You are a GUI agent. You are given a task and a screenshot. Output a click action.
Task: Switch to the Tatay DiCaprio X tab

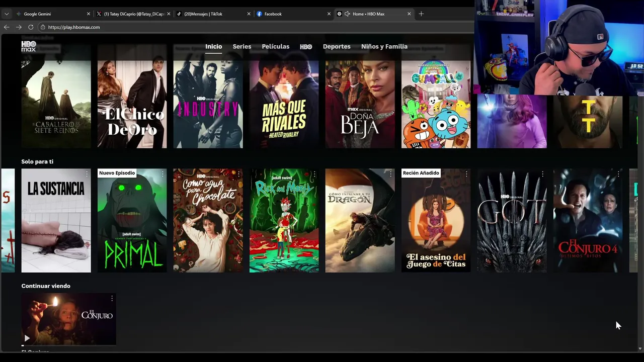point(133,14)
